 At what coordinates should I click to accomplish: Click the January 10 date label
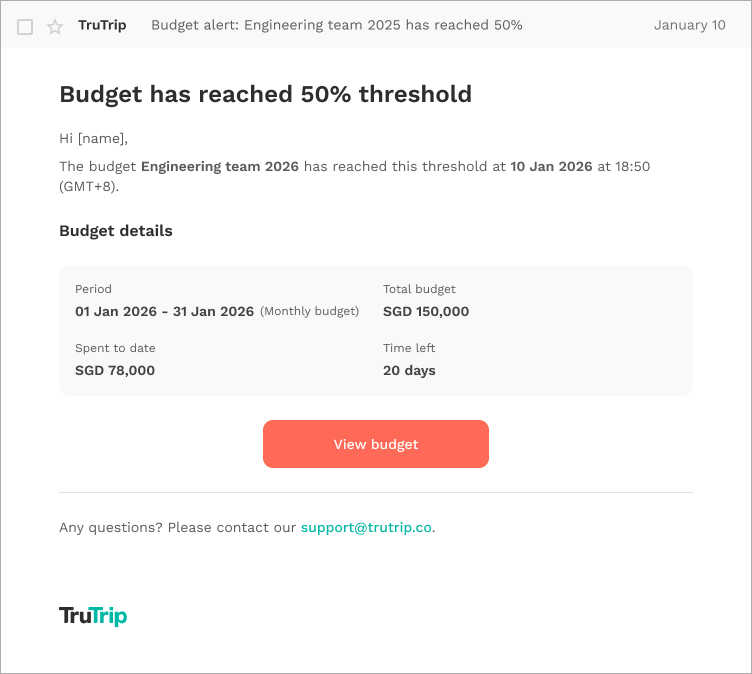[690, 25]
